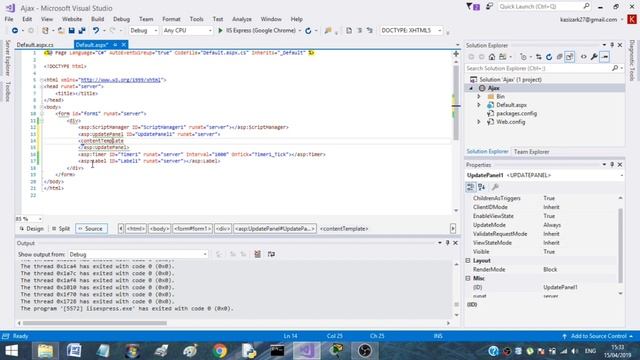640x360 pixels.
Task: Click the feedback icon beside Quick Launch
Action: click(x=489, y=7)
